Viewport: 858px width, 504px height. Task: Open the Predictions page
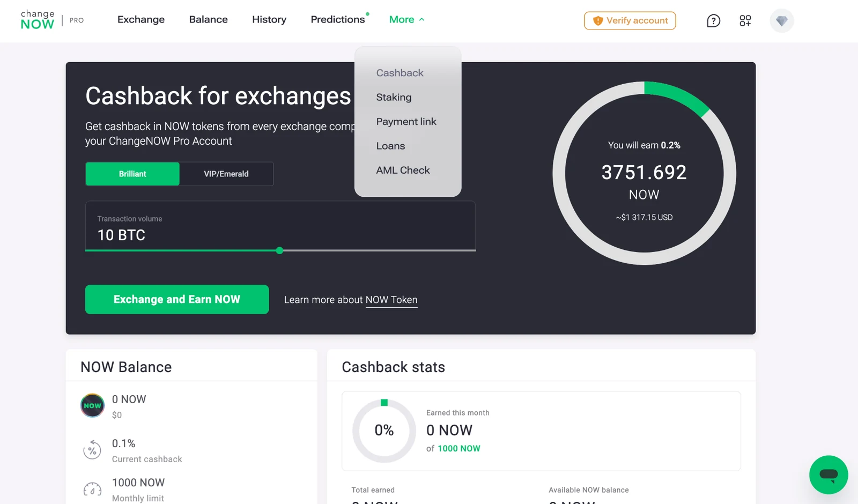(338, 20)
